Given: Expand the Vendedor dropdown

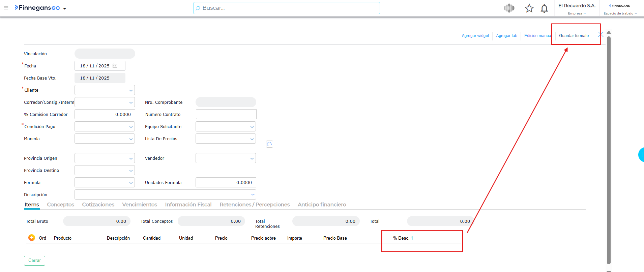Looking at the screenshot, I should (252, 158).
